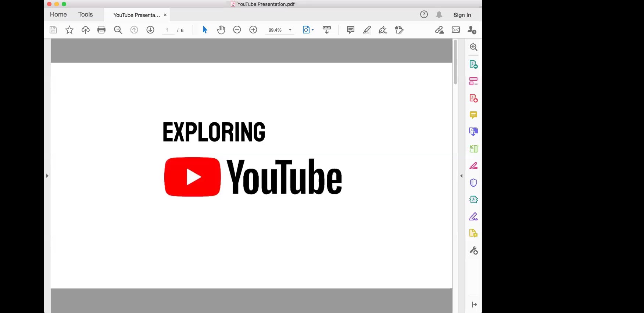
Task: Choose the Selection arrow tool
Action: (205, 30)
